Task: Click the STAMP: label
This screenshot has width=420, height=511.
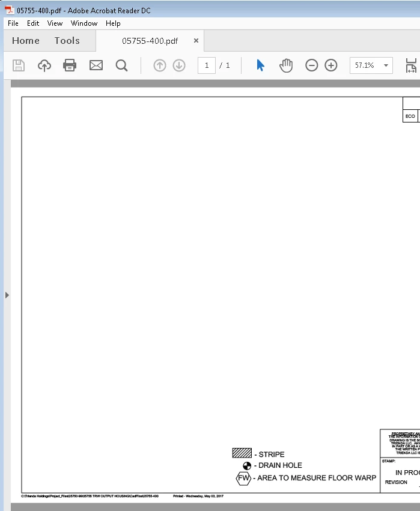Action: pyautogui.click(x=389, y=461)
